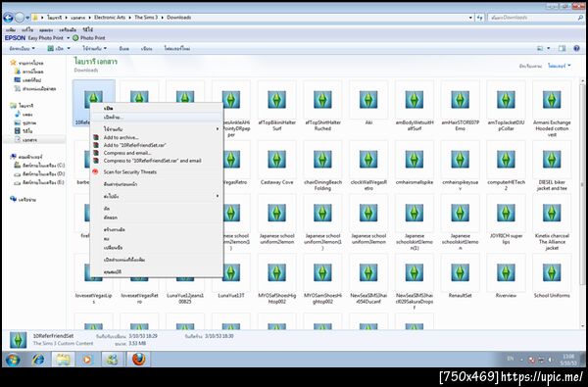This screenshot has width=588, height=387.
Task: Select the School Uniforms file icon
Action: pyautogui.click(x=552, y=272)
